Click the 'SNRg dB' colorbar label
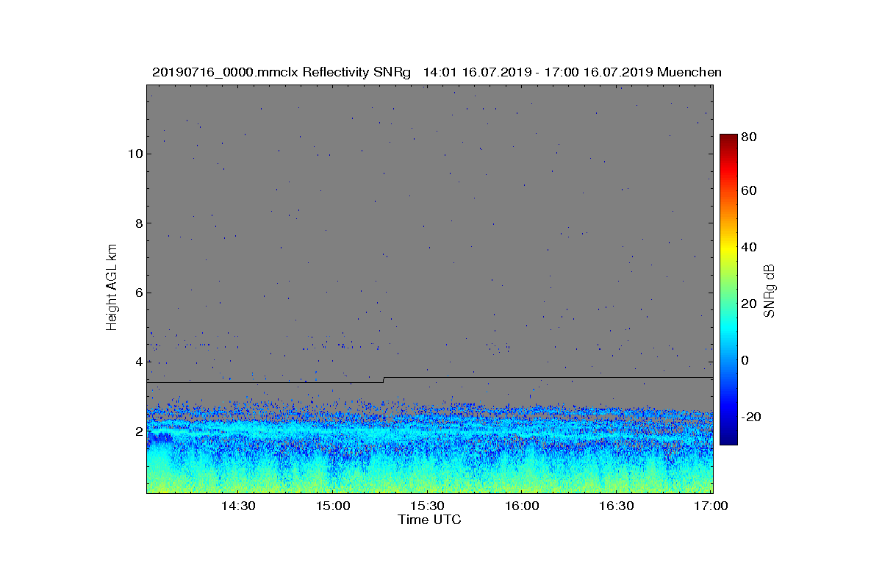Screen dimensions: 882x588 pyautogui.click(x=770, y=291)
